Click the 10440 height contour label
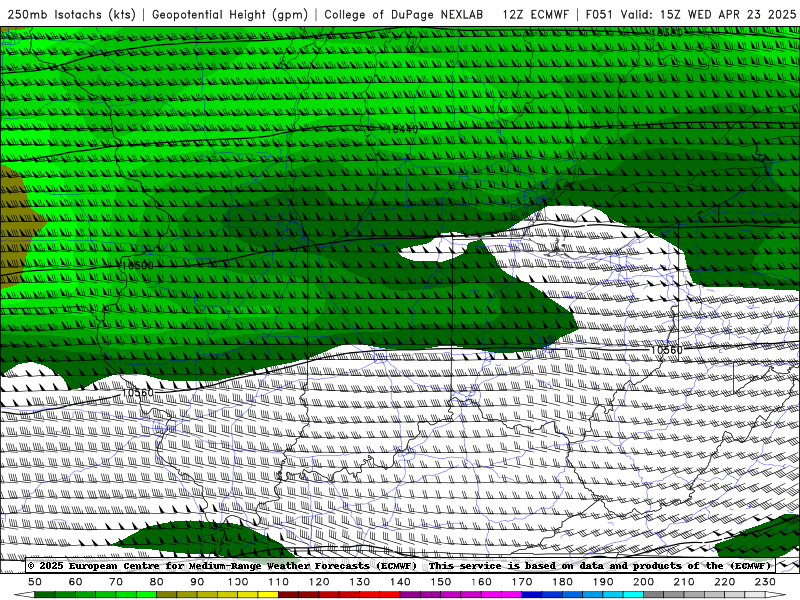The width and height of the screenshot is (800, 600). [x=402, y=129]
